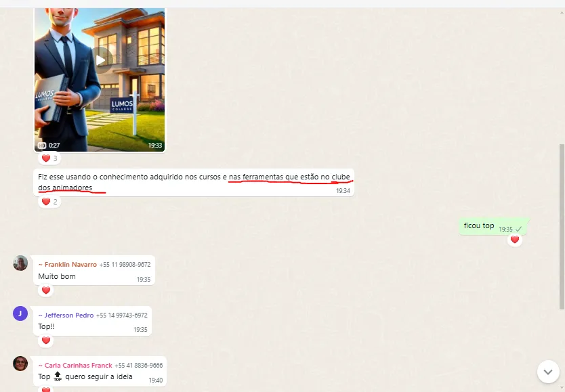Viewport: 565px width, 392px height.
Task: Click heart reaction under 'Top!!' message
Action: pyautogui.click(x=46, y=340)
